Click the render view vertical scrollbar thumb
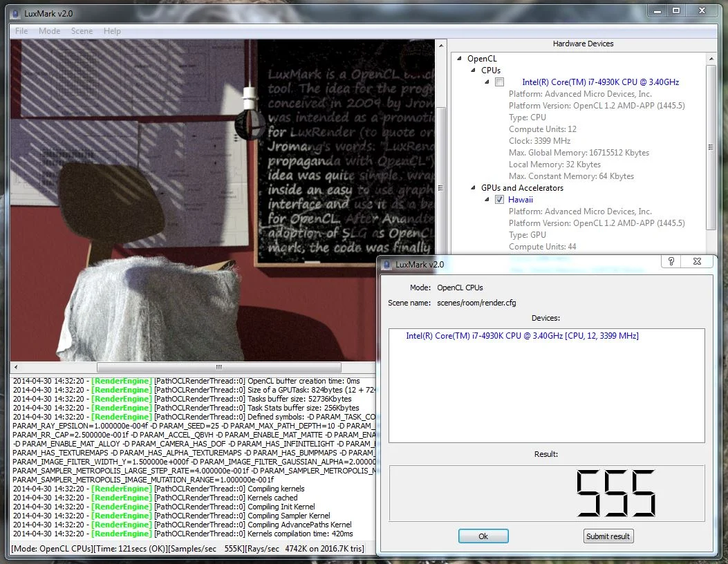This screenshot has width=728, height=564. [441, 187]
